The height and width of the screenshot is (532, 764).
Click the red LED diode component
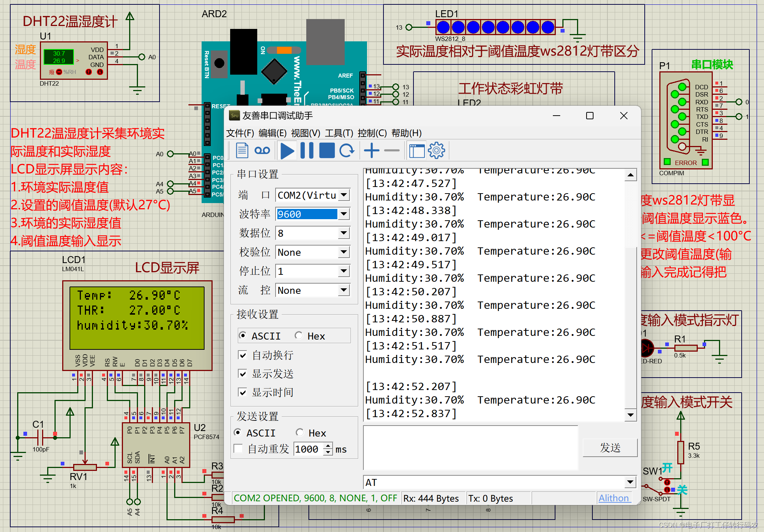point(647,348)
